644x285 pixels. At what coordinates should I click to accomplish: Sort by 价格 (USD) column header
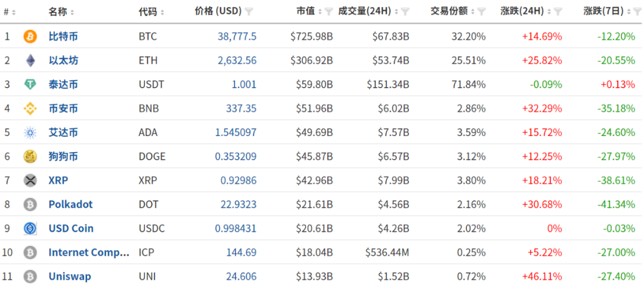click(218, 11)
